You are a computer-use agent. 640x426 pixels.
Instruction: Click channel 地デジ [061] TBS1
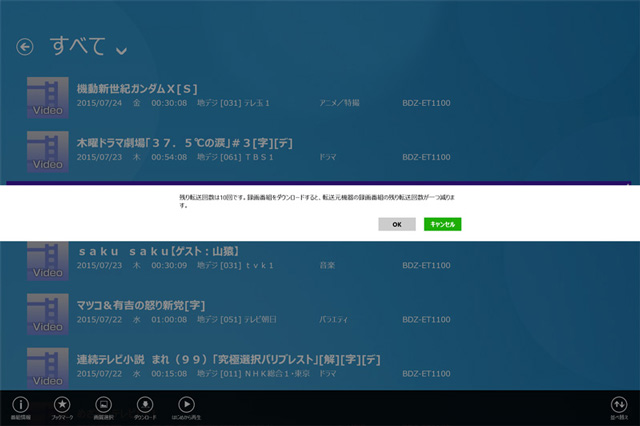coord(235,157)
